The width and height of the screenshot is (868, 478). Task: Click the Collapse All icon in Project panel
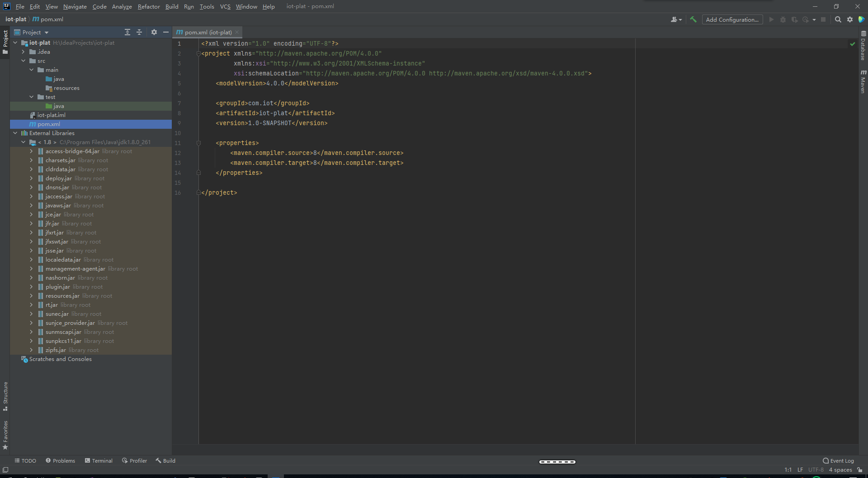click(139, 32)
